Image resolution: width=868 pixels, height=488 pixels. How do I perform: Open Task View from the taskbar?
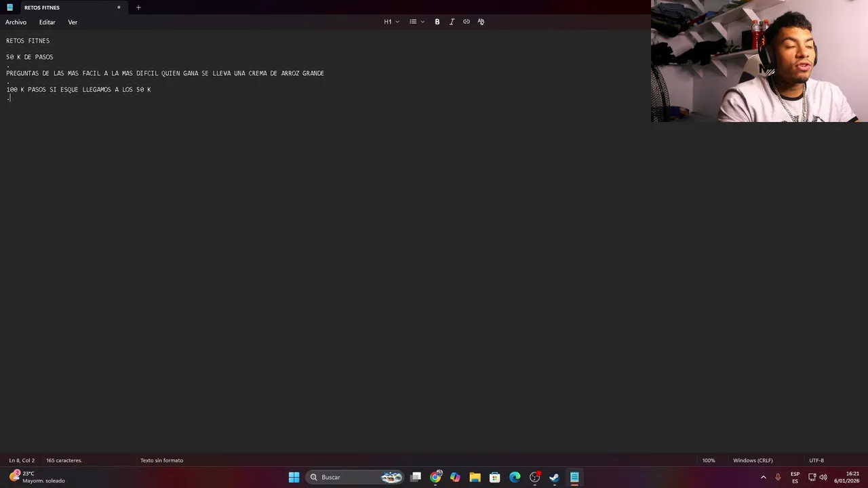pyautogui.click(x=416, y=477)
